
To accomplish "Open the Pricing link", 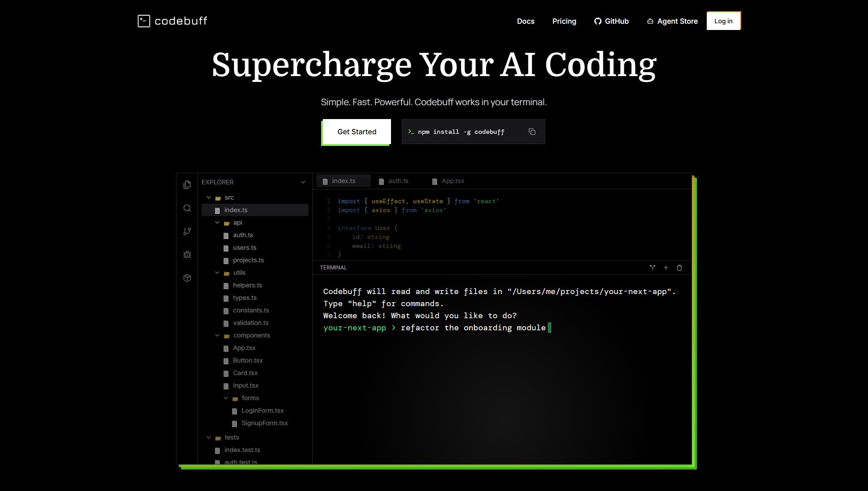I will pyautogui.click(x=564, y=21).
